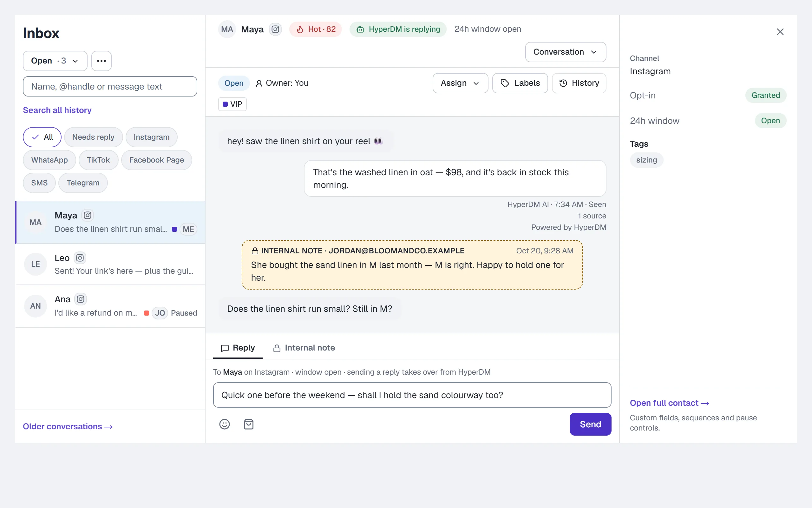Image resolution: width=812 pixels, height=508 pixels.
Task: Toggle the WhatsApp channel filter chip
Action: point(50,160)
